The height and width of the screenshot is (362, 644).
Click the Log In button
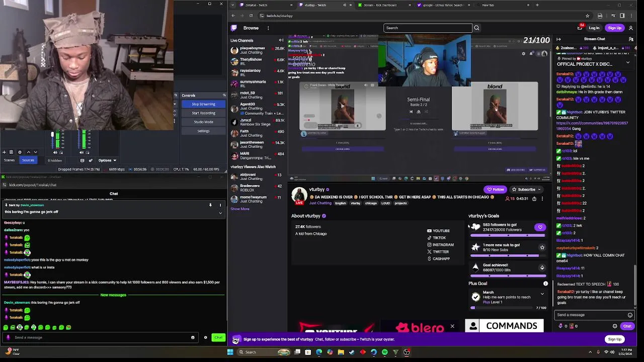[x=594, y=28]
